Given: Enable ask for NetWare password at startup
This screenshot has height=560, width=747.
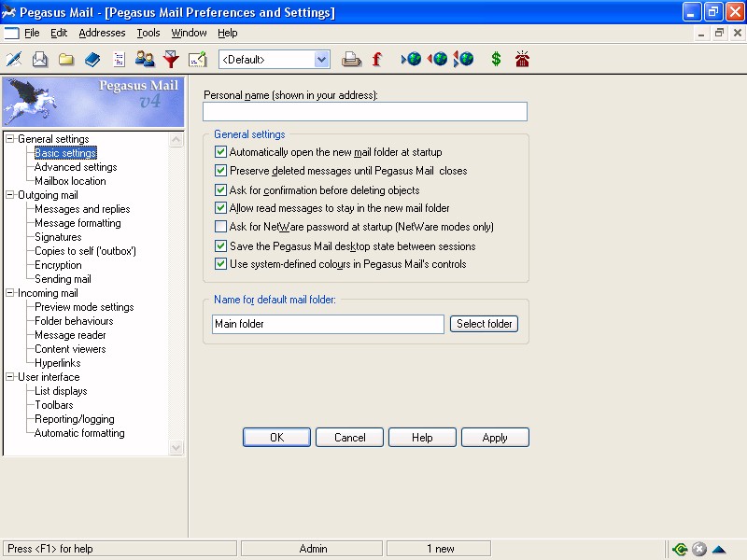Looking at the screenshot, I should coord(220,227).
